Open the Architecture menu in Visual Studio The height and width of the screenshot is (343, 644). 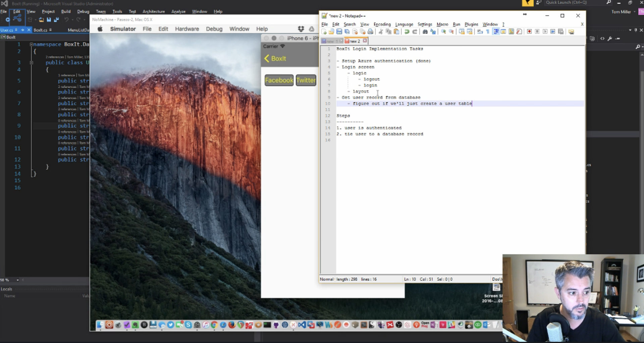tap(154, 11)
